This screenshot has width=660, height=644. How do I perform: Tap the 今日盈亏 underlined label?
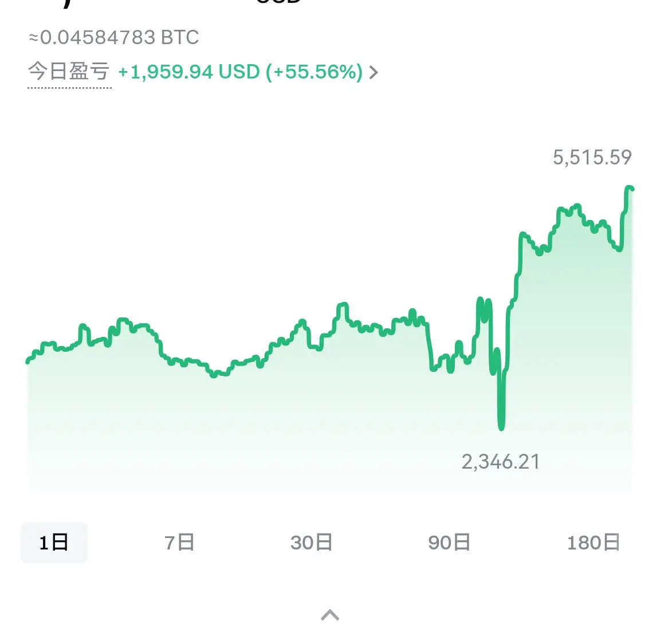click(69, 72)
